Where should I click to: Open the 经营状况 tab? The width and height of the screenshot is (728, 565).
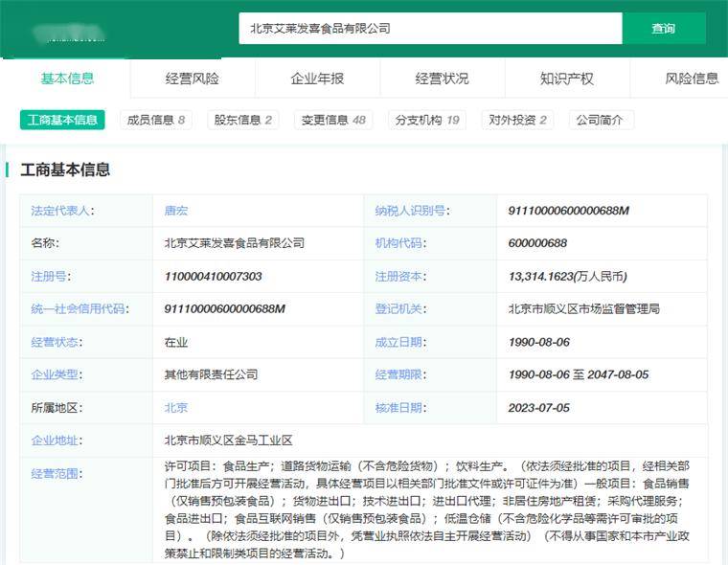tap(442, 79)
